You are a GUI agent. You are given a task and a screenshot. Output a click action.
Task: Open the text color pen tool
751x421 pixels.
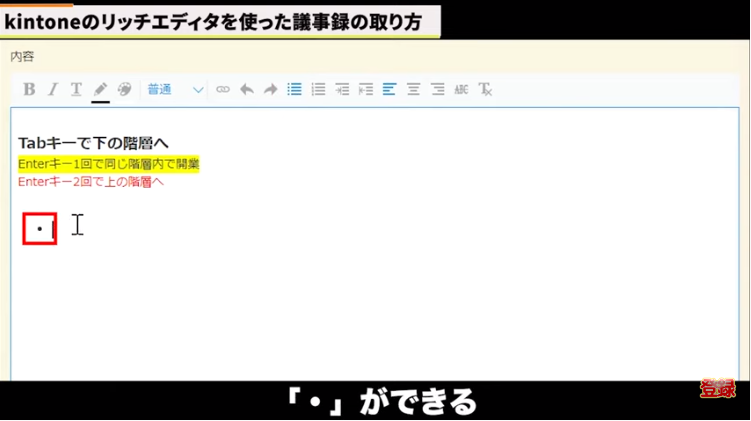coord(100,90)
